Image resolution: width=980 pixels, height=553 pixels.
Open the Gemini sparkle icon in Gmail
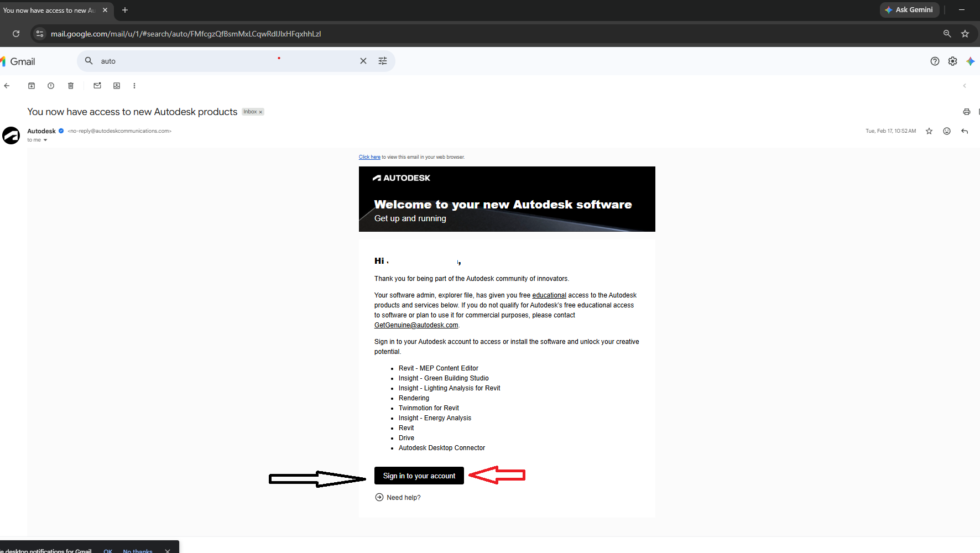pyautogui.click(x=971, y=61)
